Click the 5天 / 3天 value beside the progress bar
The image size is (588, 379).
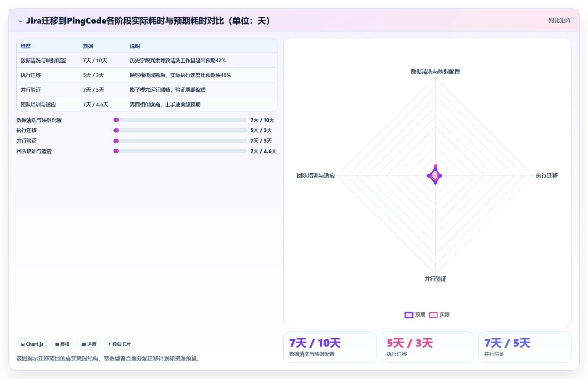(261, 130)
